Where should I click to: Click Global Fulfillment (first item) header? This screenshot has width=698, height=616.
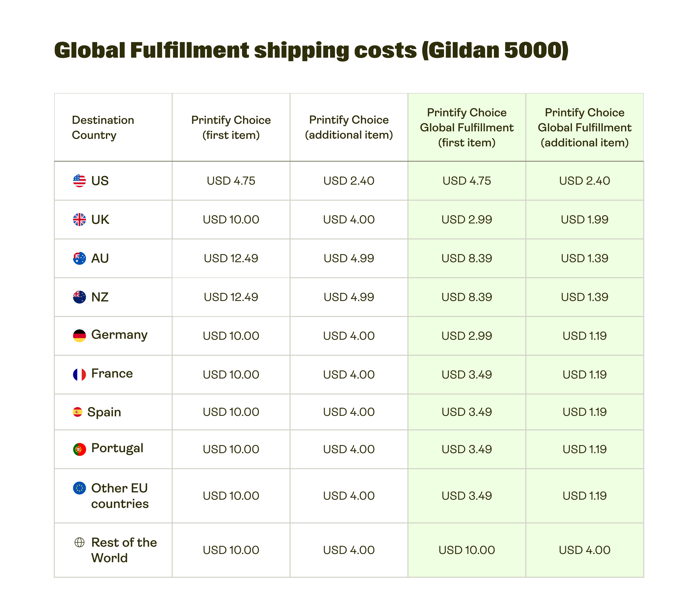467,127
